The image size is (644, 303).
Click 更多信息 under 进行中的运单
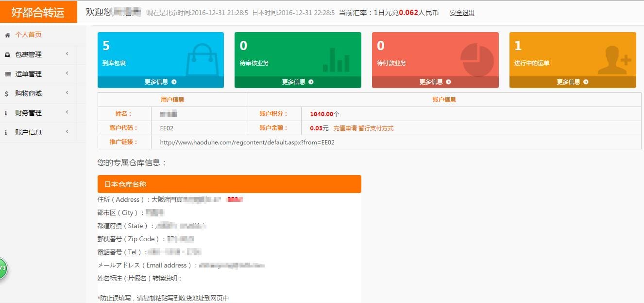pyautogui.click(x=573, y=82)
